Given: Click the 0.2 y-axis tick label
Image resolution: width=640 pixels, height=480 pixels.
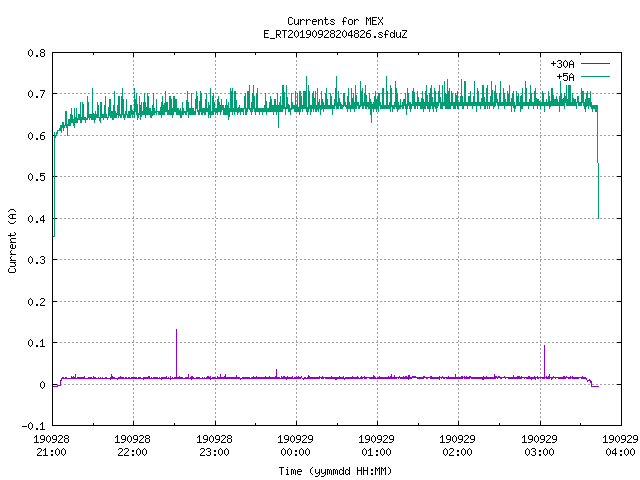Looking at the screenshot, I should coord(36,302).
